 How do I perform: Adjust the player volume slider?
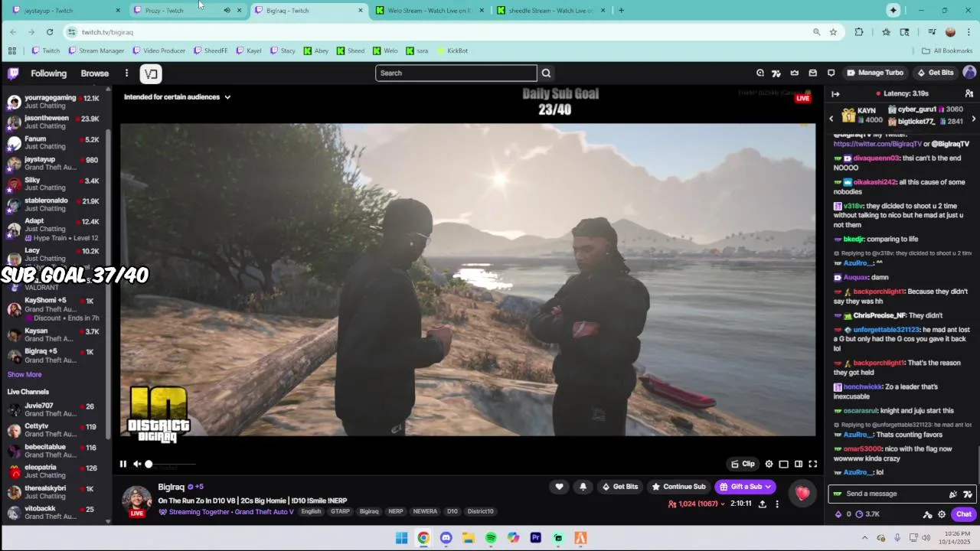coord(170,464)
